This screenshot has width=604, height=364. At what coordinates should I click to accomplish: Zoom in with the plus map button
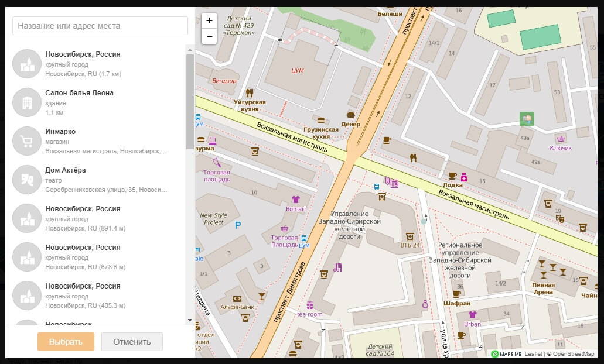pyautogui.click(x=209, y=20)
